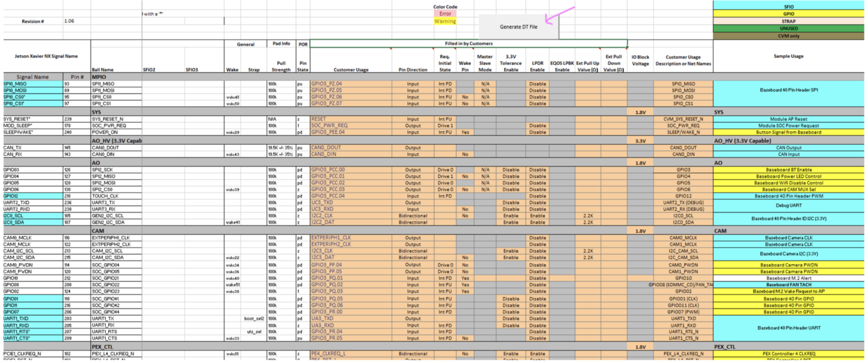868x363 pixels.
Task: Select the Revision # label cell
Action: tap(32, 21)
